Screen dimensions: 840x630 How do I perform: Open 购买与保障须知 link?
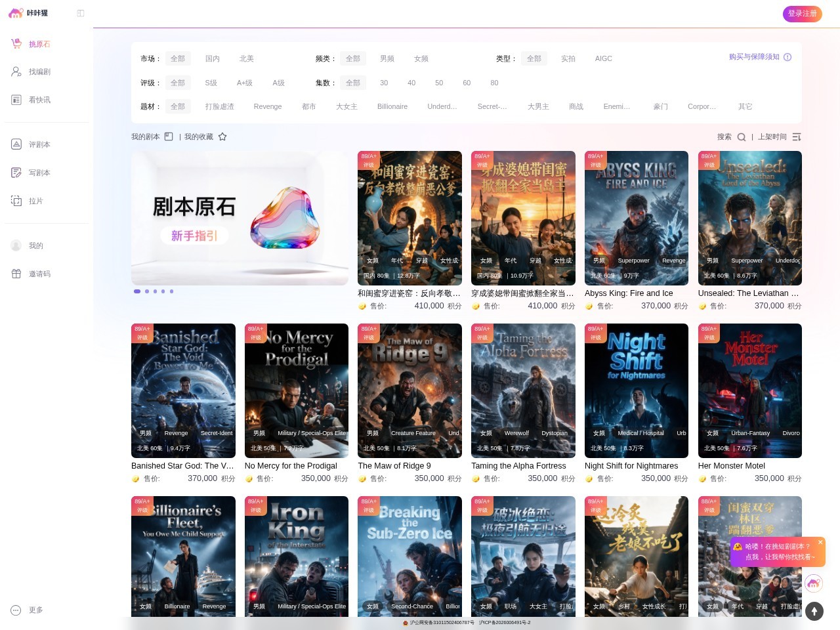[754, 57]
